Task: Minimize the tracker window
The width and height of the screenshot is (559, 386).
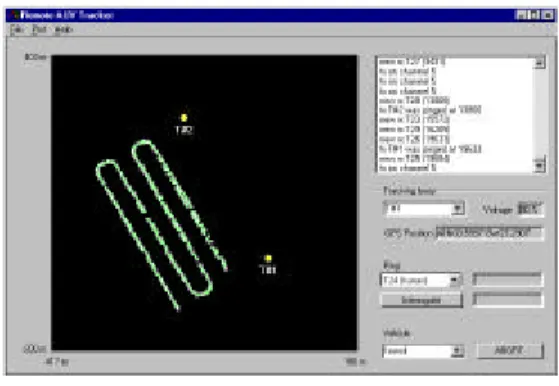Action: (x=522, y=15)
